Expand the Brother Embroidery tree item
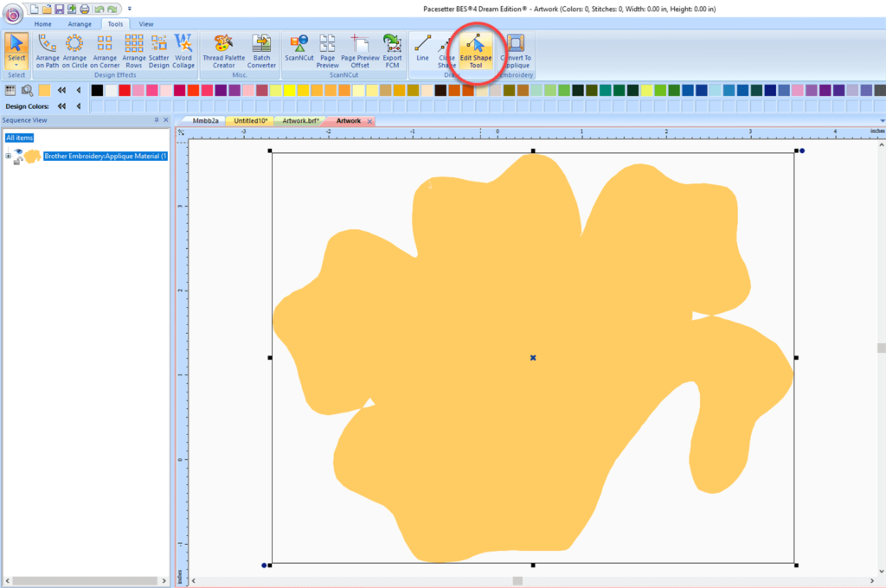 tap(8, 155)
